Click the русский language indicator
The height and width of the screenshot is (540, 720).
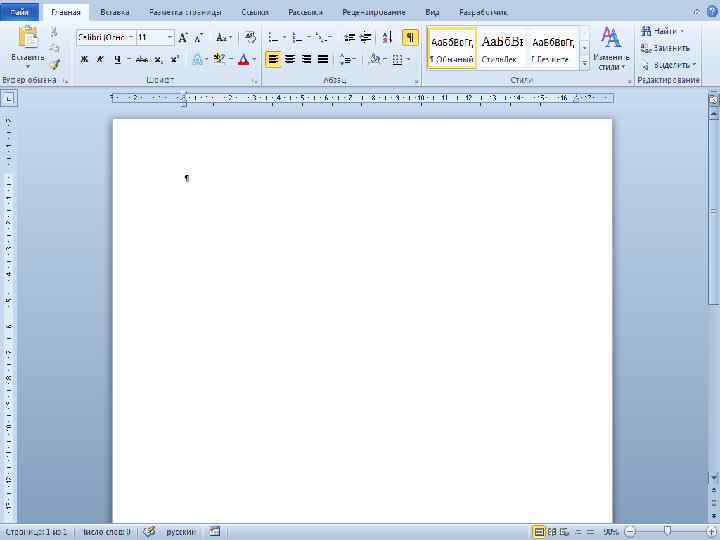click(x=180, y=532)
